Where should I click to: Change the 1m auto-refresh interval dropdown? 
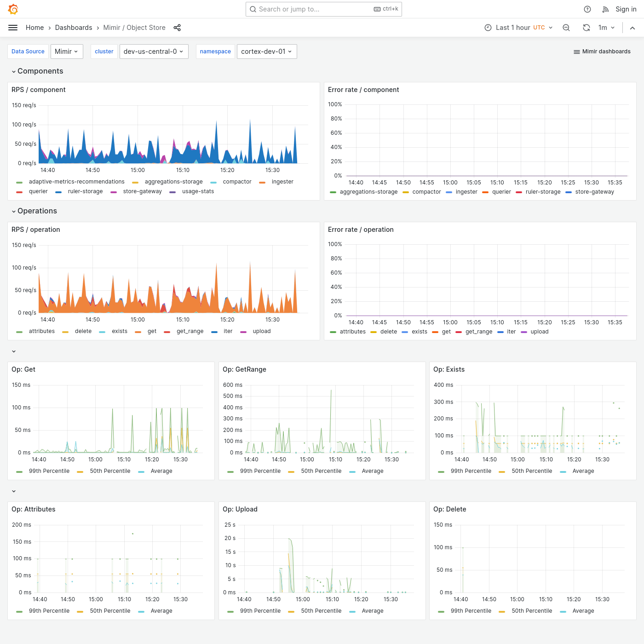(606, 28)
